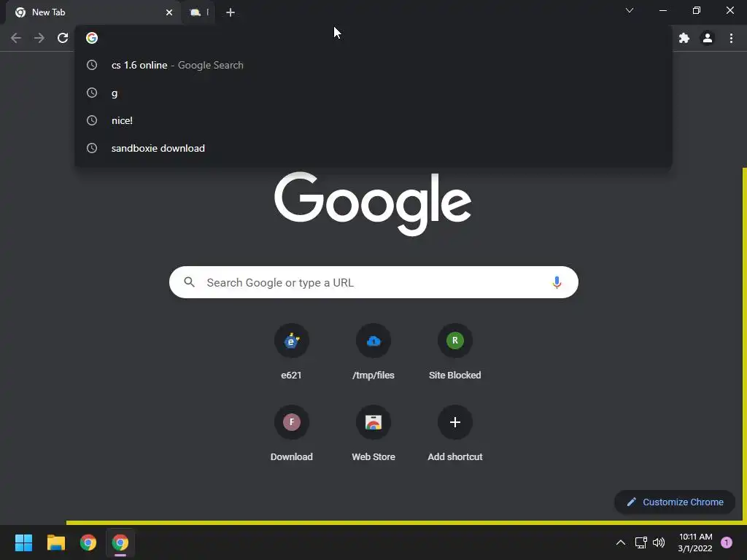Open the Extensions puzzle icon
Image resolution: width=747 pixels, height=560 pixels.
pyautogui.click(x=684, y=38)
